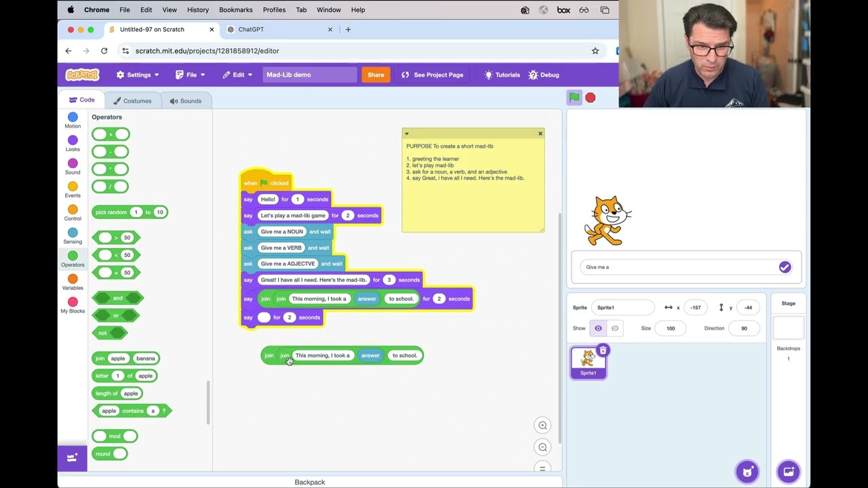Submit the answer with the checkmark button
868x488 pixels.
(785, 267)
